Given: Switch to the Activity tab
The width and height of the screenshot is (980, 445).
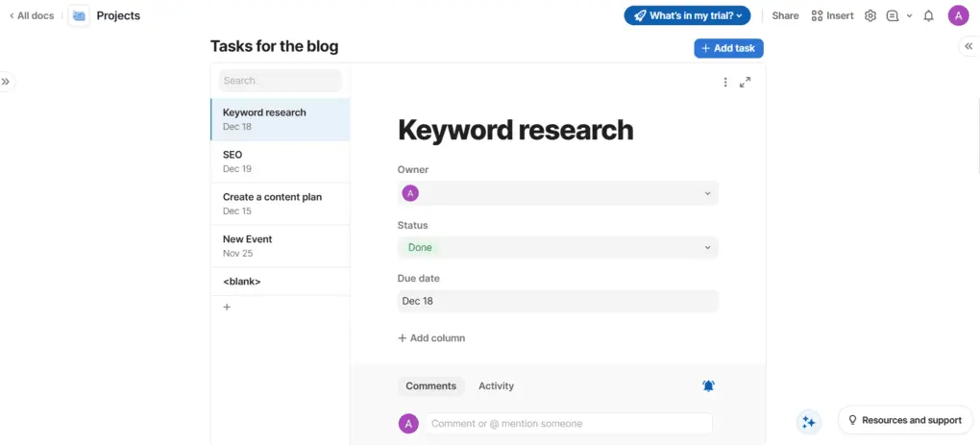Looking at the screenshot, I should (497, 386).
